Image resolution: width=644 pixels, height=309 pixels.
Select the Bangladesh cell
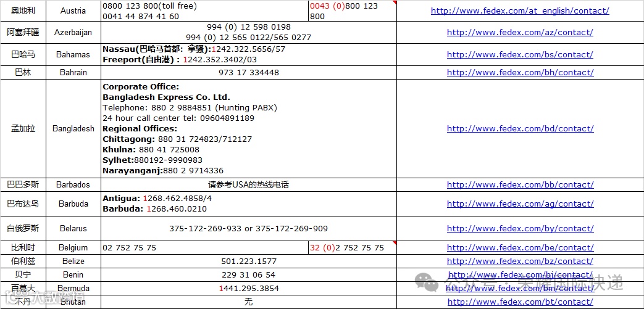[x=73, y=129]
